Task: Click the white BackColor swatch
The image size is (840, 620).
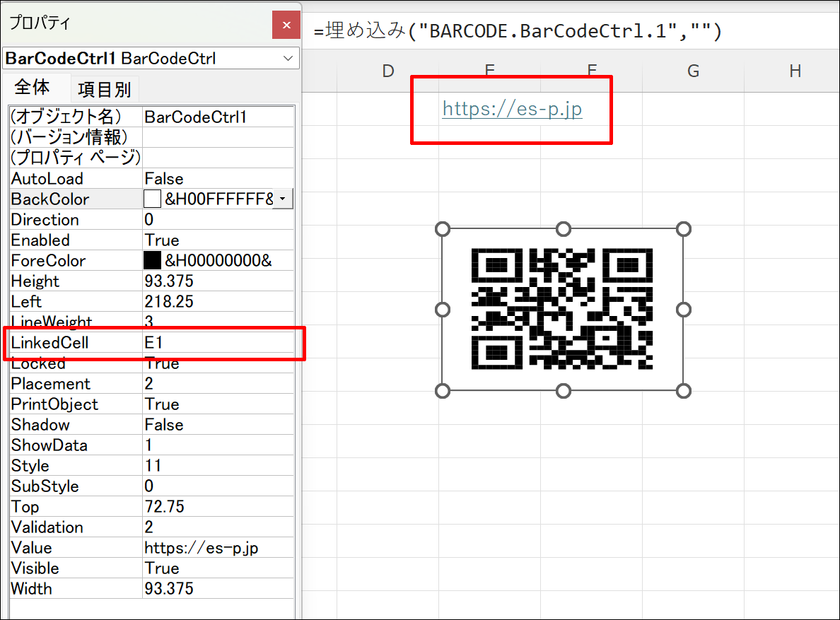Action: click(152, 199)
